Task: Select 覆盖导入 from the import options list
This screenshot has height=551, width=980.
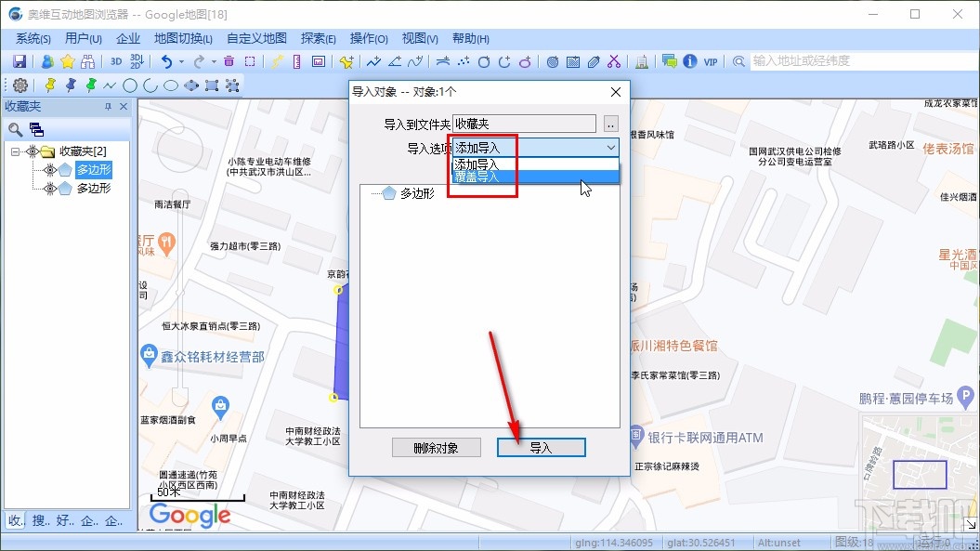Action: pos(482,176)
